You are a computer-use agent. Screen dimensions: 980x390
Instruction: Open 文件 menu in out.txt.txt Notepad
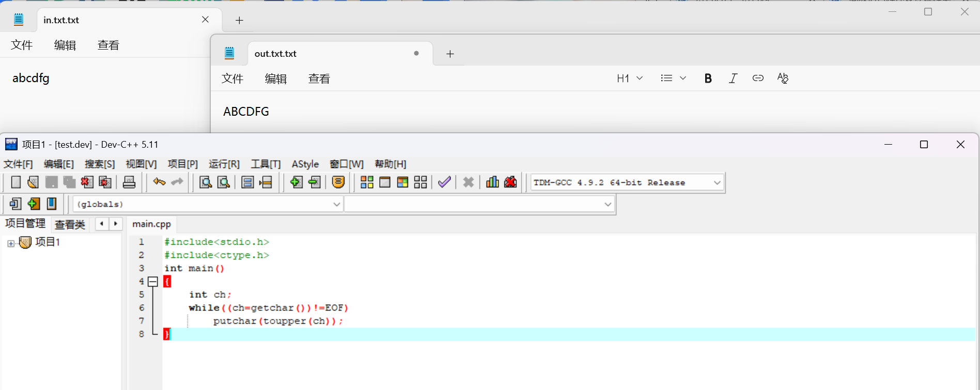[x=232, y=79]
